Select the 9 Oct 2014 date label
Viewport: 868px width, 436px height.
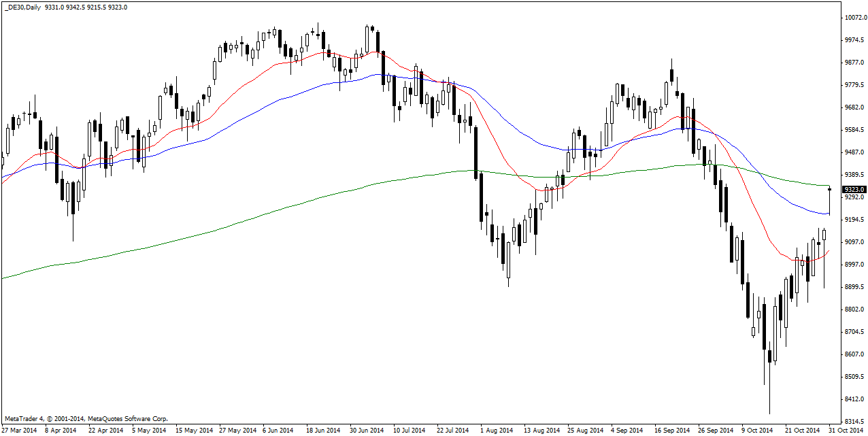[758, 431]
